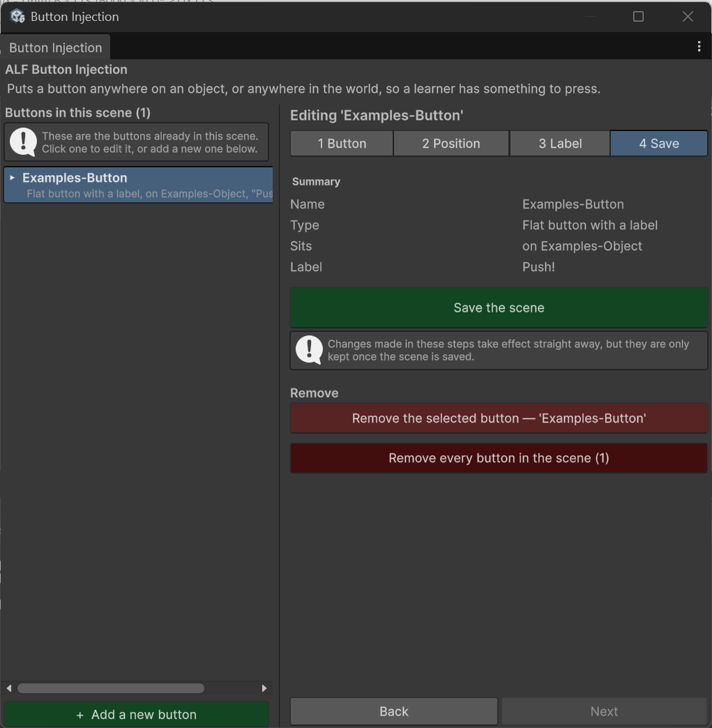Click the 'Sits' field label

pyautogui.click(x=301, y=246)
